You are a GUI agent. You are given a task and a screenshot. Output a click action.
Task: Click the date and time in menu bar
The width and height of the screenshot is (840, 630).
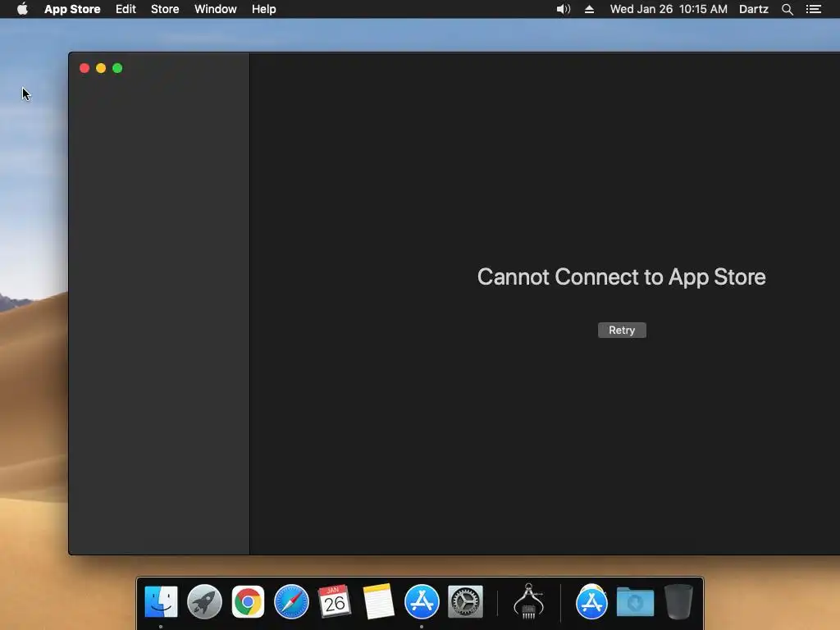pos(669,9)
